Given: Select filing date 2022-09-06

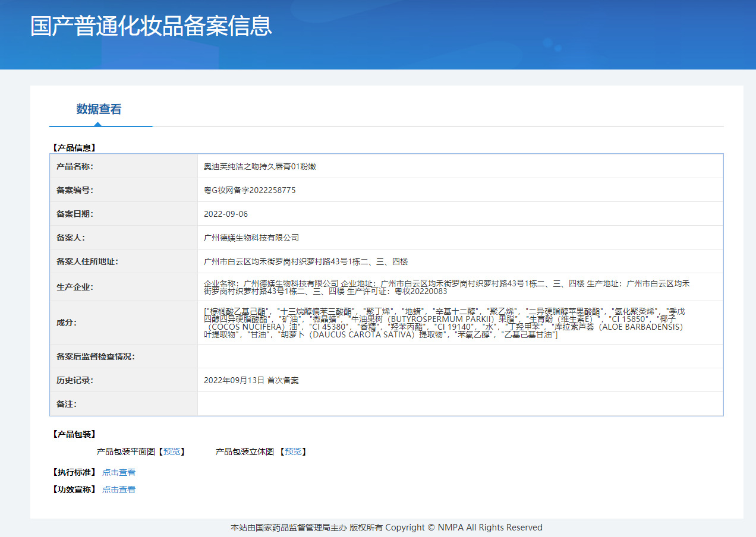Looking at the screenshot, I should (x=226, y=214).
